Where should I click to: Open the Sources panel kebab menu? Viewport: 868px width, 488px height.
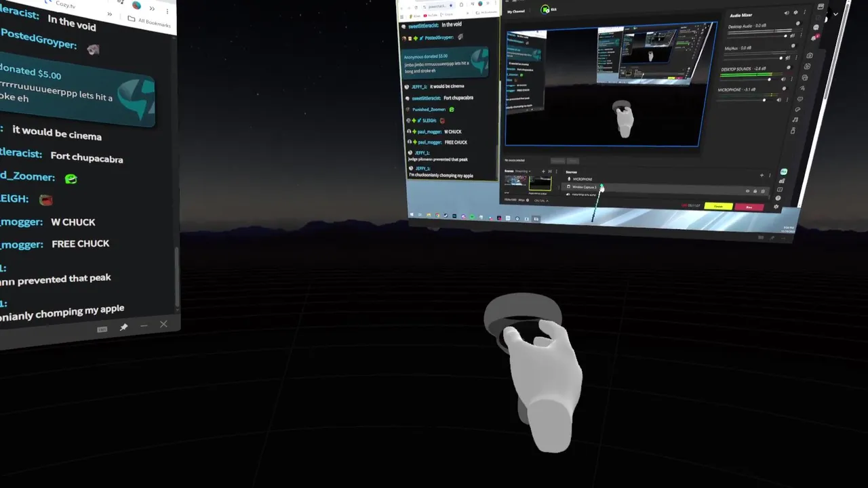click(770, 175)
